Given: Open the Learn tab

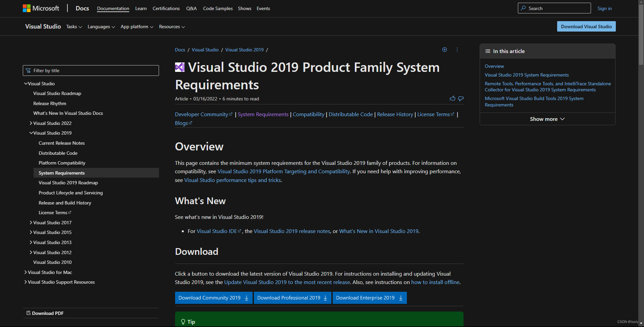Looking at the screenshot, I should point(141,8).
